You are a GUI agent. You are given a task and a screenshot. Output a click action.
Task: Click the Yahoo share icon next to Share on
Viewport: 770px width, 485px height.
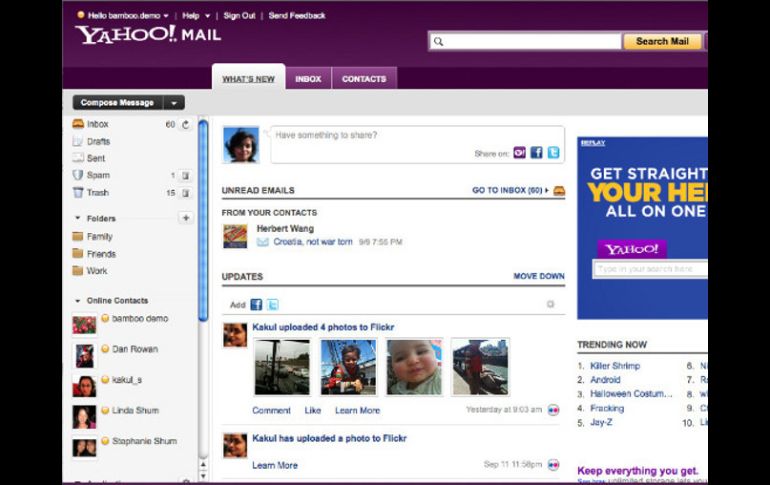[x=519, y=153]
